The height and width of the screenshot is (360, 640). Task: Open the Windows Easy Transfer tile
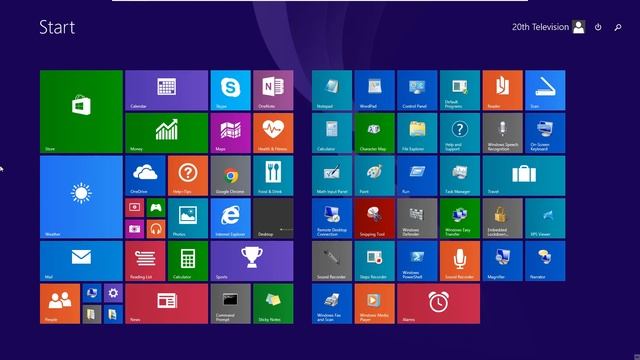[460, 218]
